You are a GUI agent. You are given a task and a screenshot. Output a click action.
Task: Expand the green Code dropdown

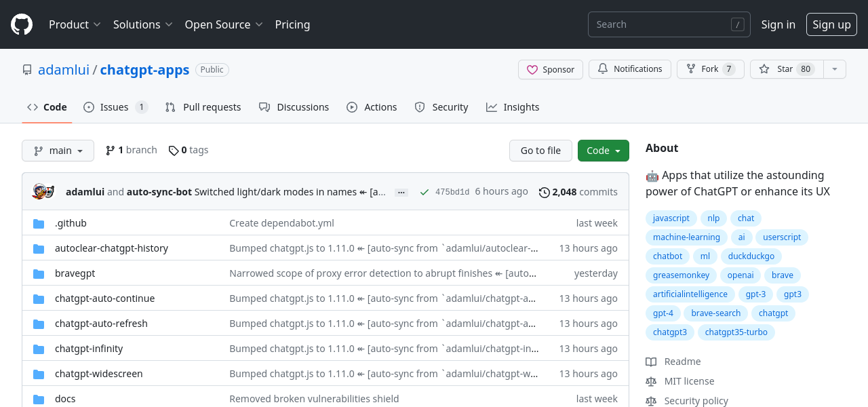[603, 151]
